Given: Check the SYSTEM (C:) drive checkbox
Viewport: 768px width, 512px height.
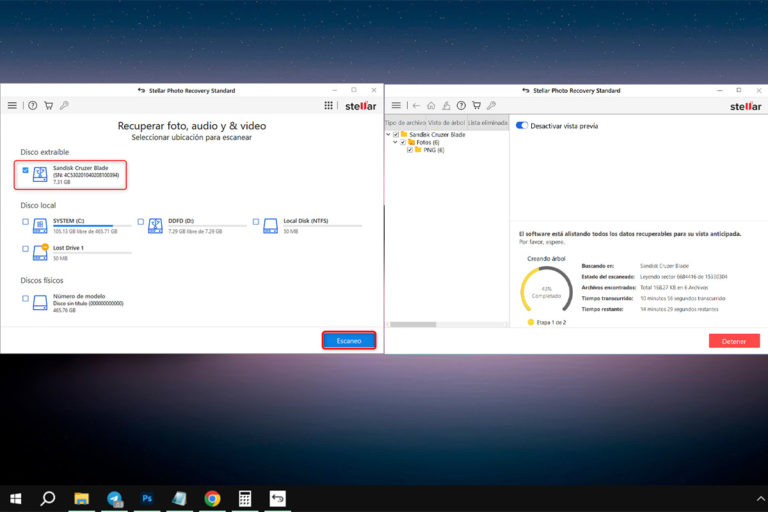Looking at the screenshot, I should pyautogui.click(x=25, y=221).
